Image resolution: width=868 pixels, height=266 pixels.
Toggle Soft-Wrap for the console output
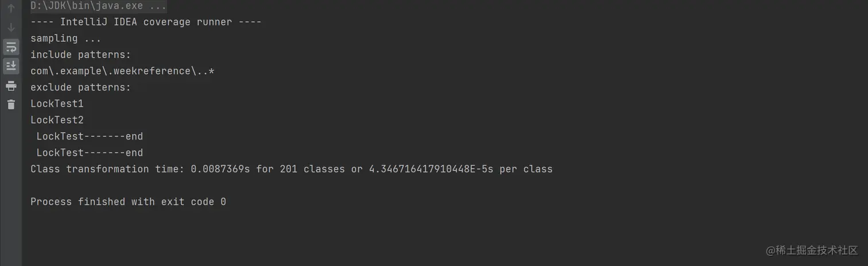[11, 47]
